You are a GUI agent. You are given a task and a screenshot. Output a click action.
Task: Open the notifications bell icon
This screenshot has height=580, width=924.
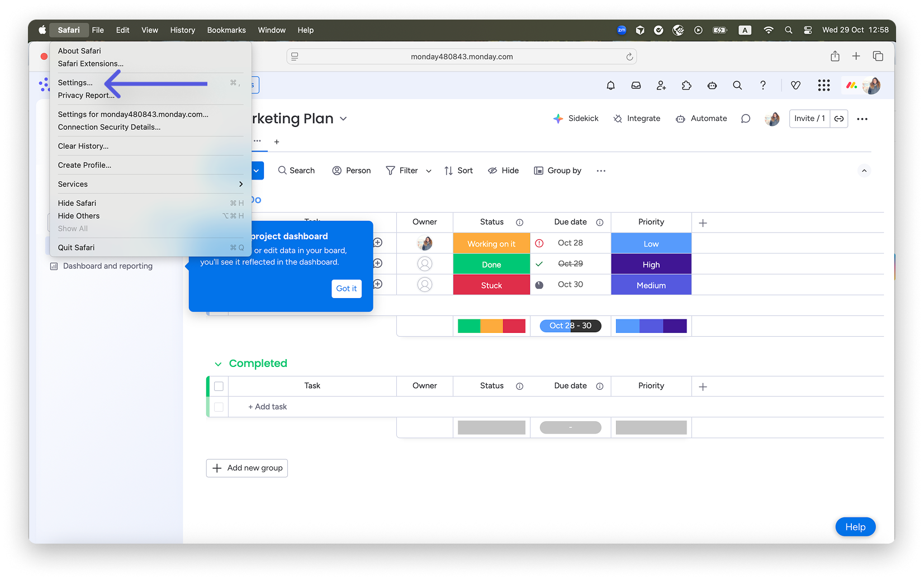pyautogui.click(x=610, y=86)
